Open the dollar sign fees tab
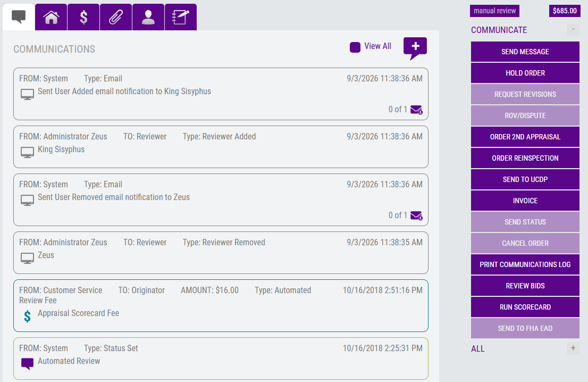The image size is (588, 382). tap(83, 17)
